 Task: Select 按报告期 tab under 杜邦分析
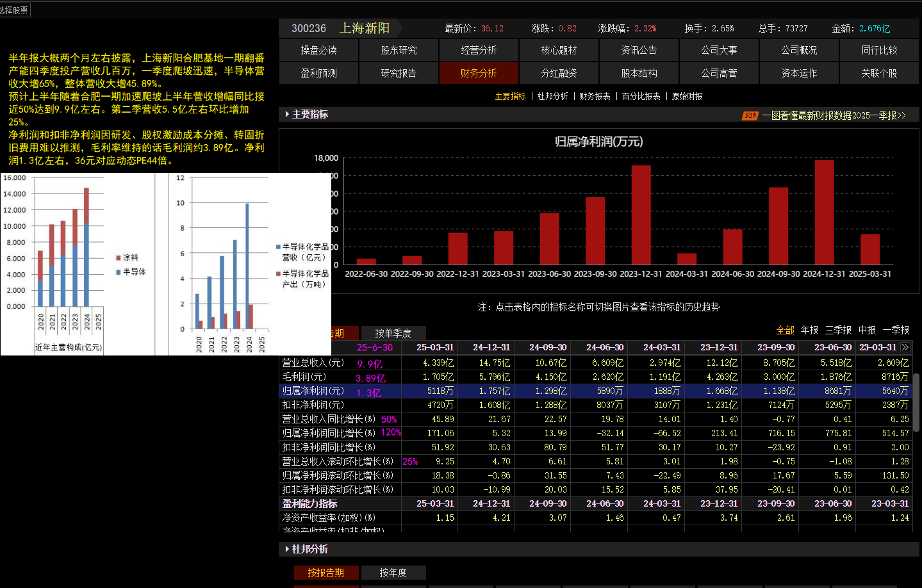click(326, 573)
